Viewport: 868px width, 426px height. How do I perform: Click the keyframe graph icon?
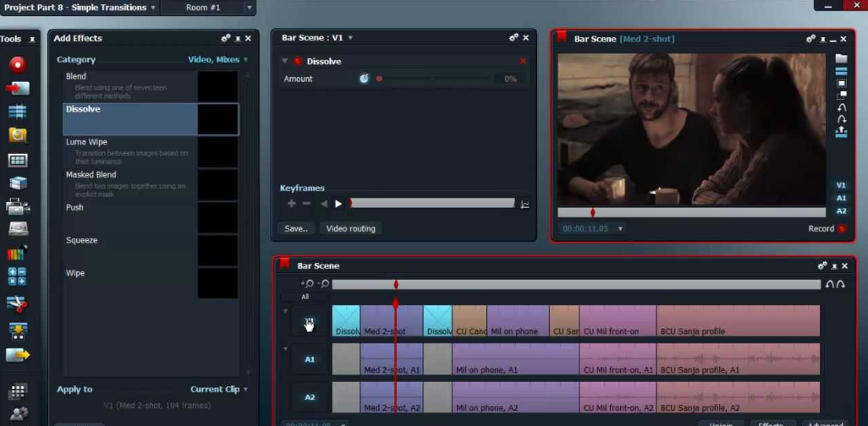click(525, 205)
